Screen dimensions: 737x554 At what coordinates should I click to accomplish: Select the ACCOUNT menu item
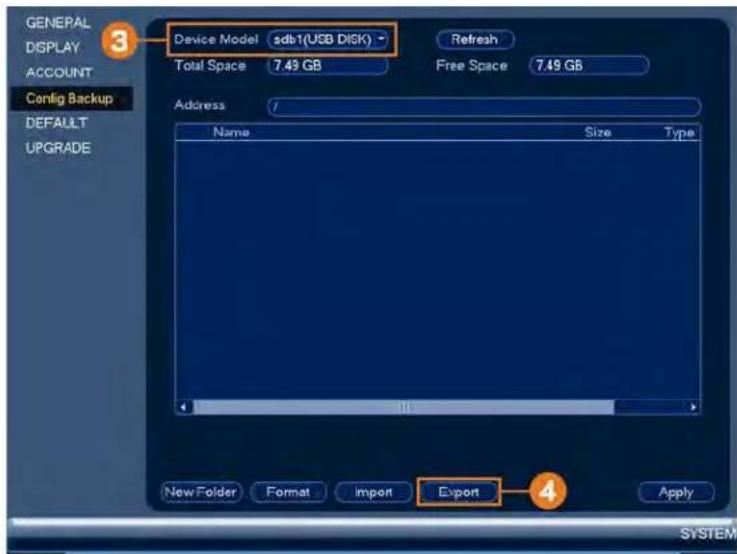[x=59, y=72]
